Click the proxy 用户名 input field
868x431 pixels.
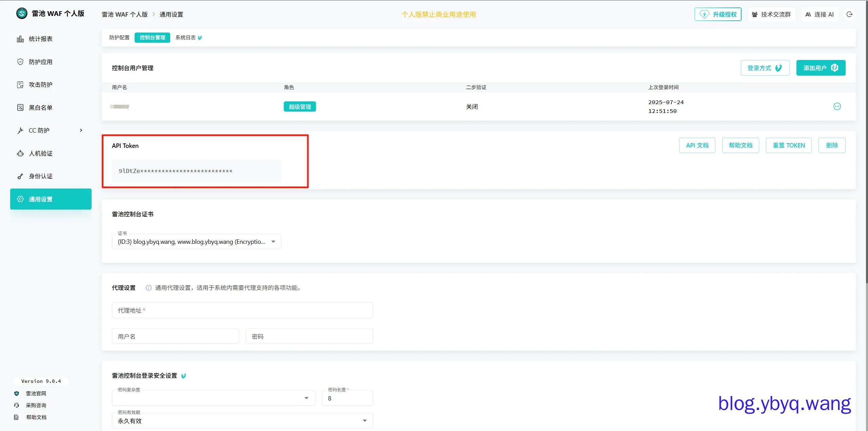[175, 336]
